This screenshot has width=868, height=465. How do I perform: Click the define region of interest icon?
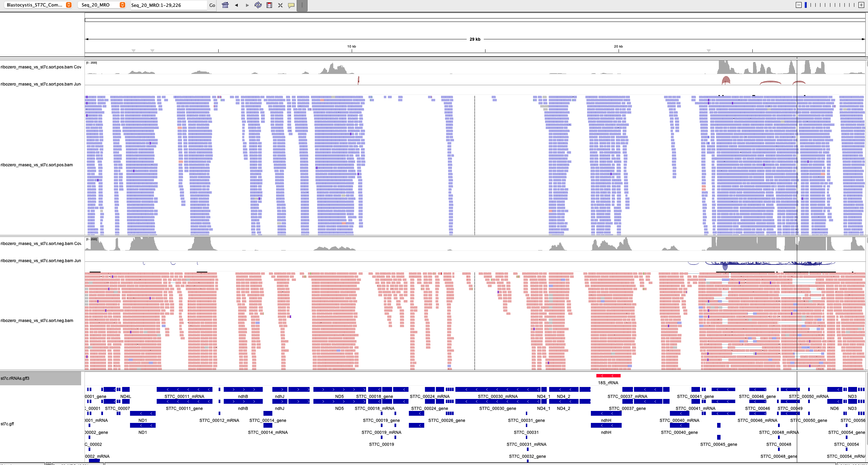tap(269, 5)
